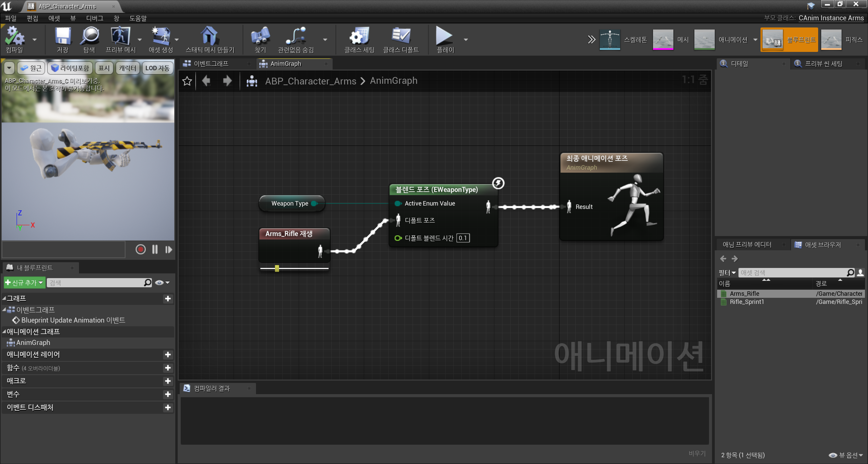Add a new 함수 with plus button
868x464 pixels.
pyautogui.click(x=167, y=368)
